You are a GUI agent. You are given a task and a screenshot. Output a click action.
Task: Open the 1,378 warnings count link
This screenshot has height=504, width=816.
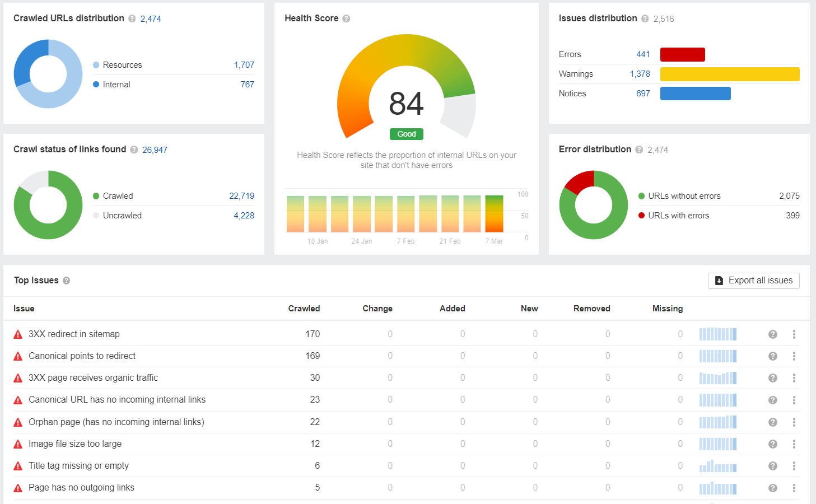click(640, 74)
